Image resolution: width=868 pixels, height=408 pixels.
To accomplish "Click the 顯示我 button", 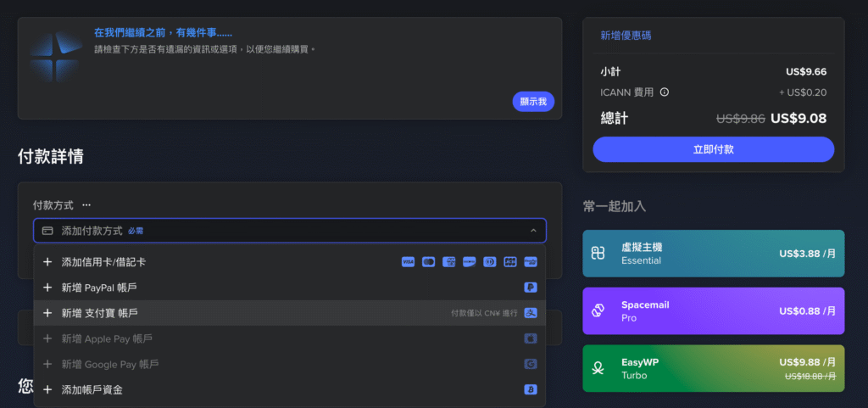I will click(x=533, y=102).
